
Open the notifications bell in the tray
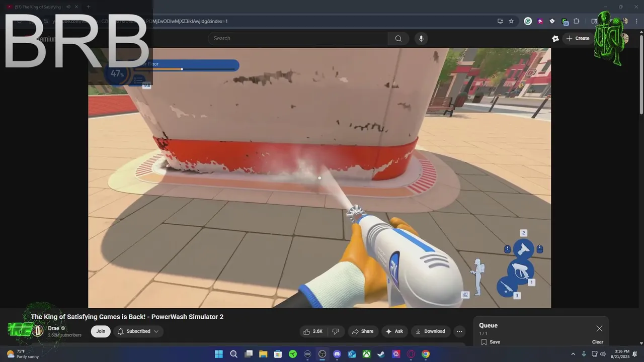tap(635, 354)
